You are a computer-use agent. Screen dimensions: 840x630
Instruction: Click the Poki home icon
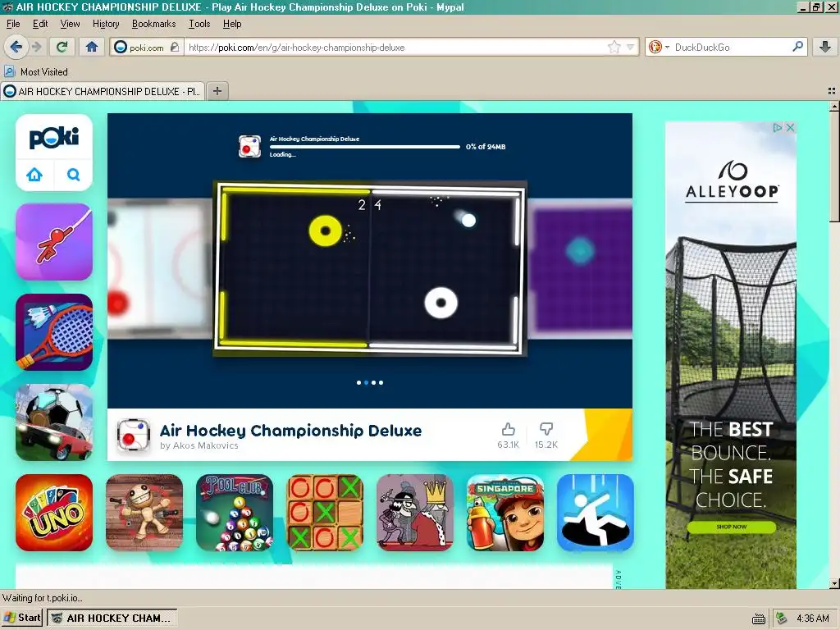click(x=34, y=175)
